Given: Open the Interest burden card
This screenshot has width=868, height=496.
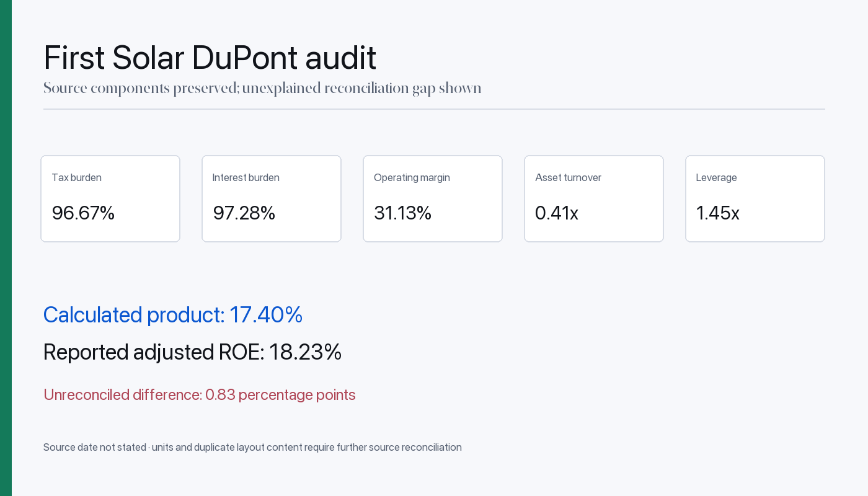Looking at the screenshot, I should point(272,198).
